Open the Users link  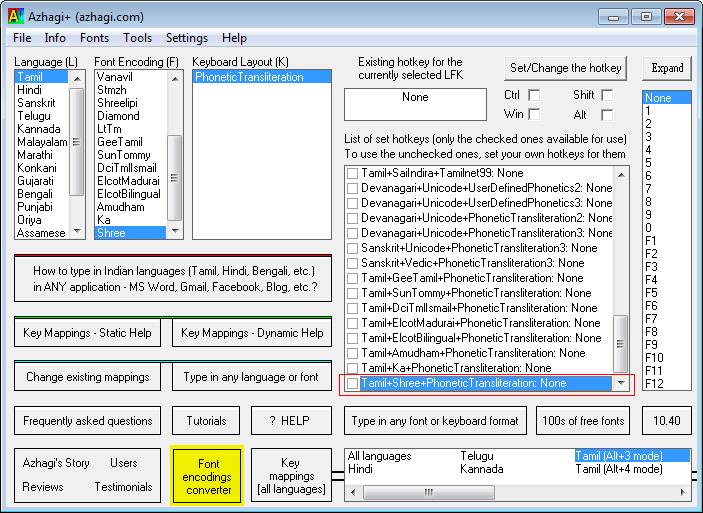point(124,463)
